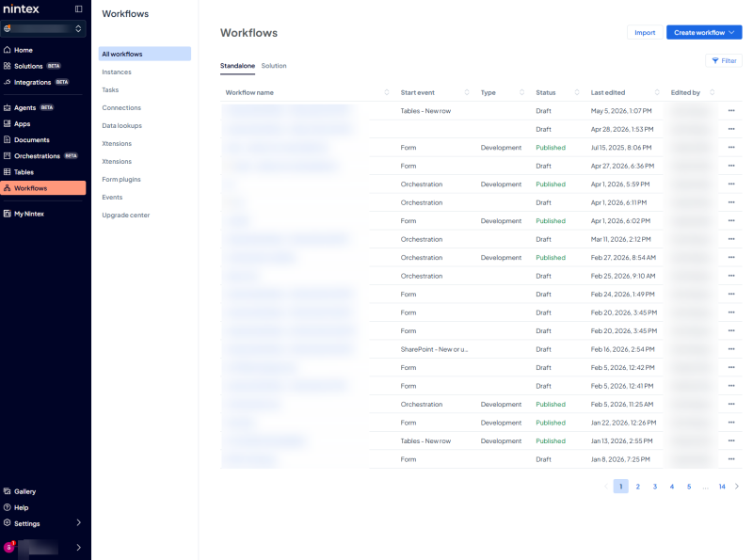Image resolution: width=753 pixels, height=560 pixels.
Task: Open options for May 5, 2026 row
Action: click(x=731, y=111)
